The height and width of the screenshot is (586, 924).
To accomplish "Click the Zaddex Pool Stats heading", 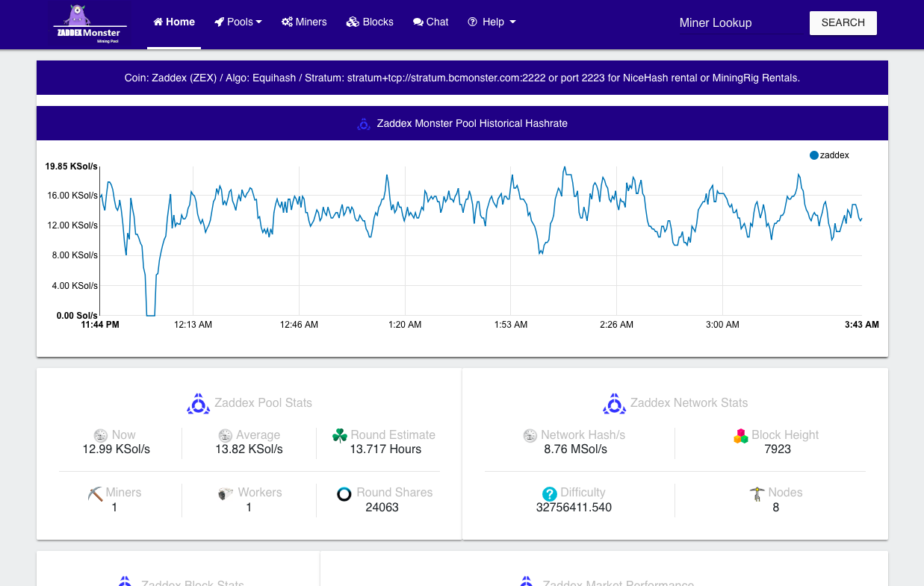I will (x=263, y=403).
